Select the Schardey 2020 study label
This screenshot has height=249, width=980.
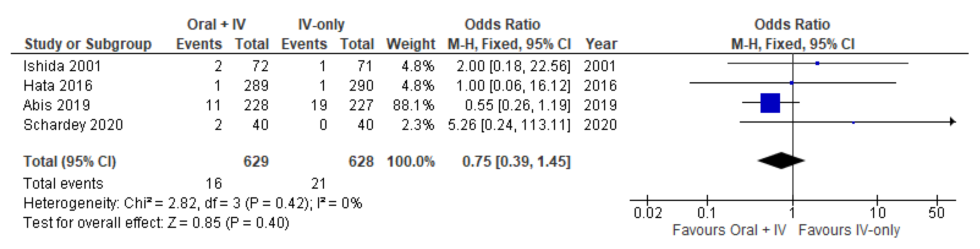73,125
